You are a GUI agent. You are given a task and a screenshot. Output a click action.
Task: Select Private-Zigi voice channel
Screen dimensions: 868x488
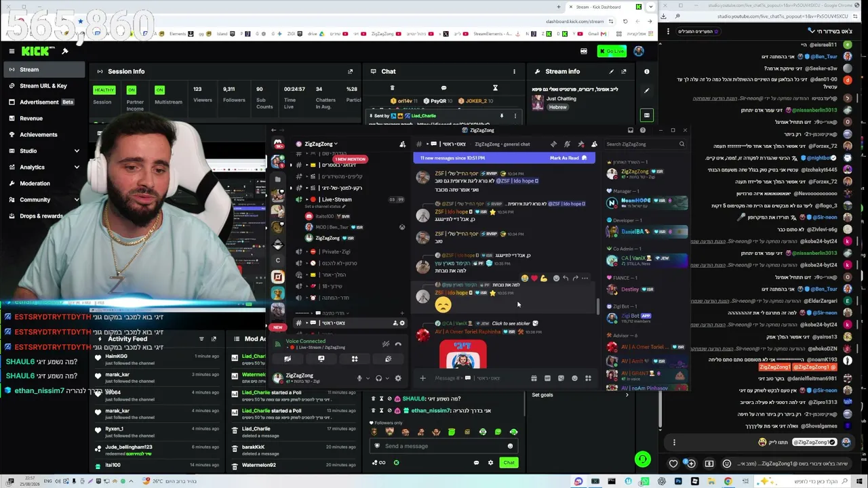click(336, 251)
